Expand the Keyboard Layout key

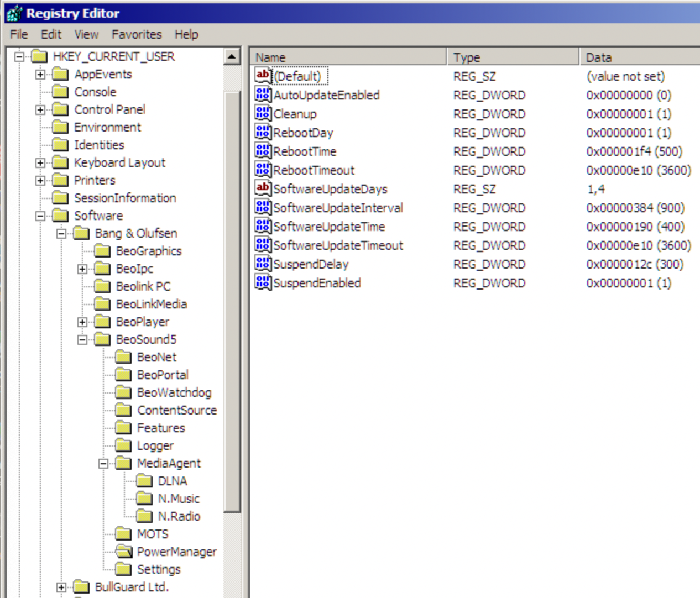pyautogui.click(x=40, y=162)
